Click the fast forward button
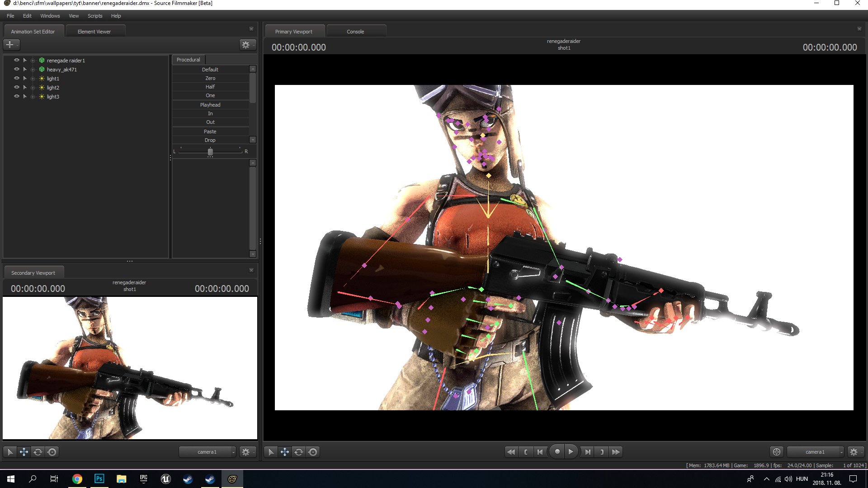868x488 pixels. coord(616,452)
